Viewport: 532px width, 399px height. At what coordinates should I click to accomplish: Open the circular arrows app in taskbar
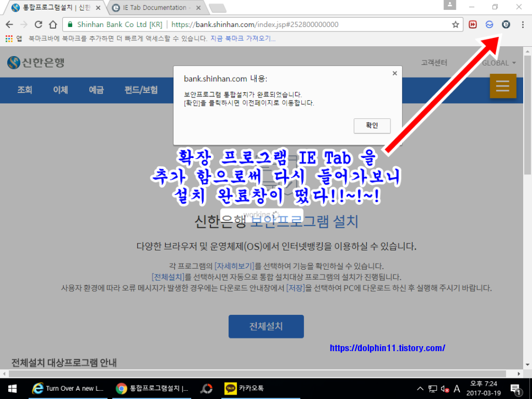click(207, 389)
